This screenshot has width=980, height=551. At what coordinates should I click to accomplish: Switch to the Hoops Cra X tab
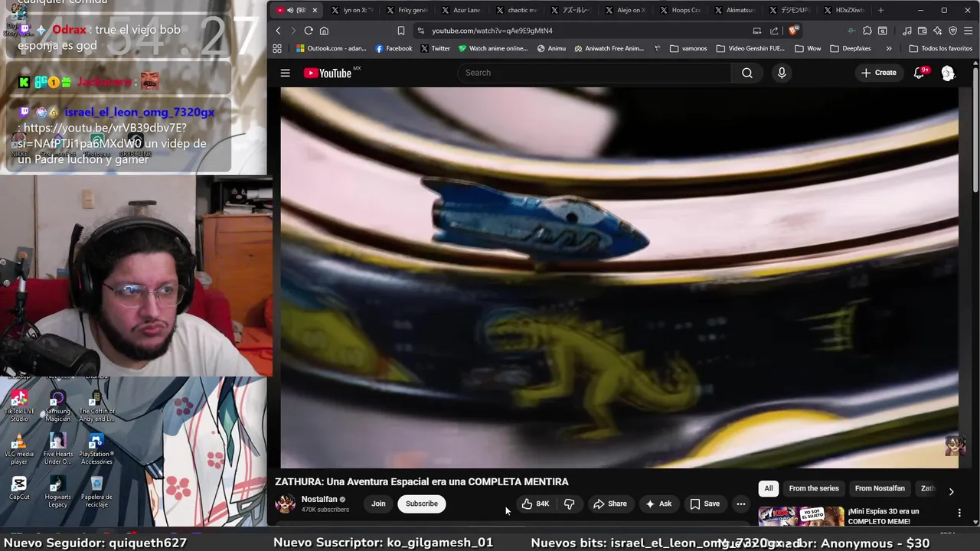point(679,10)
